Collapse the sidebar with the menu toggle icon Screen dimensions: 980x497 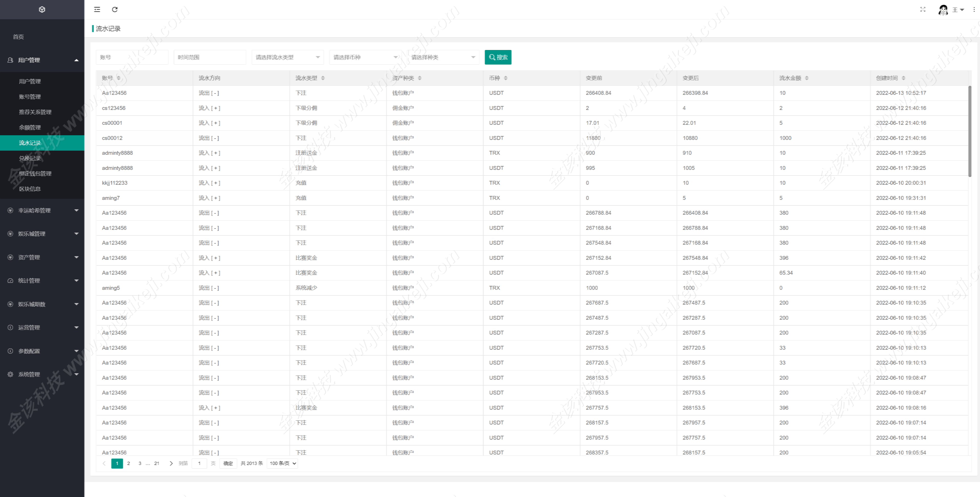tap(97, 9)
